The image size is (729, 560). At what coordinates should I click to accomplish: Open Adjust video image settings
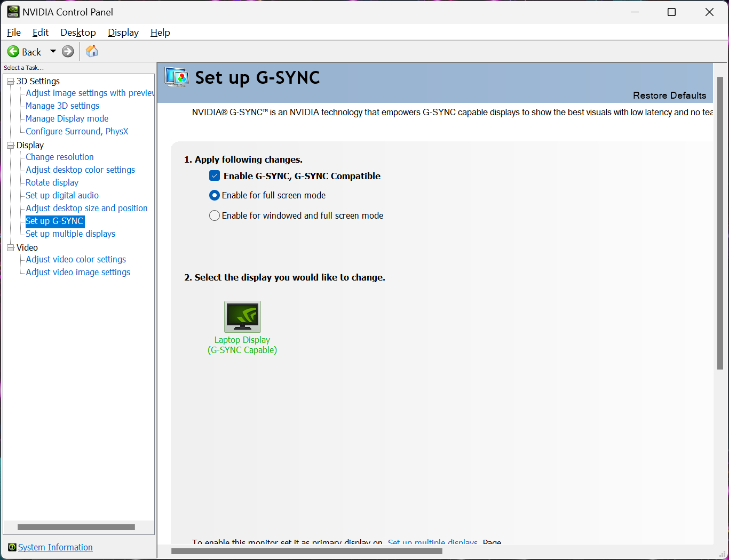(78, 272)
